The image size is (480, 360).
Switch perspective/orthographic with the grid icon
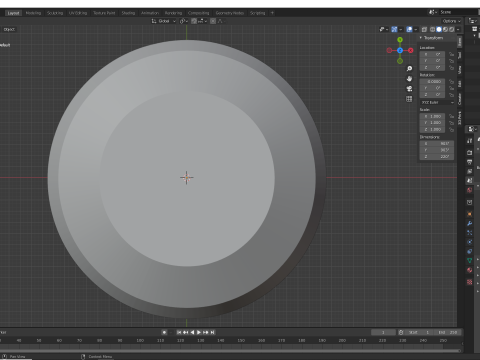(409, 99)
